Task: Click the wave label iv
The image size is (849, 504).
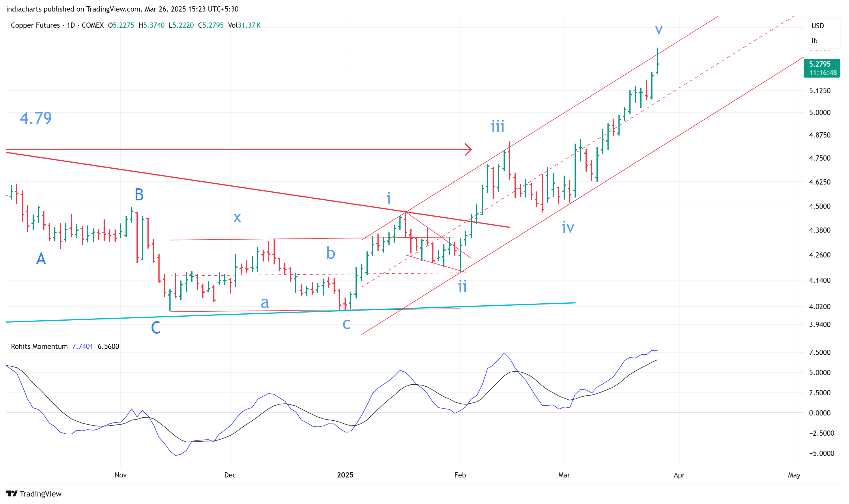Action: coord(568,227)
